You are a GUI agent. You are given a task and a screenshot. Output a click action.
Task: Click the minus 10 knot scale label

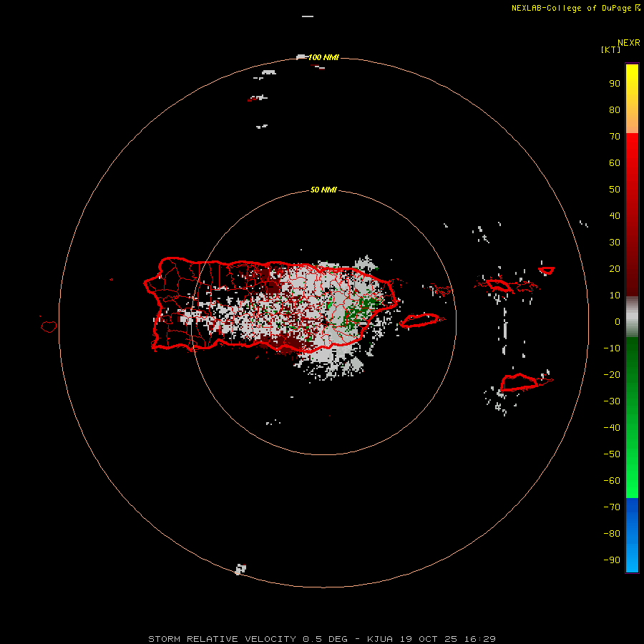(612, 348)
